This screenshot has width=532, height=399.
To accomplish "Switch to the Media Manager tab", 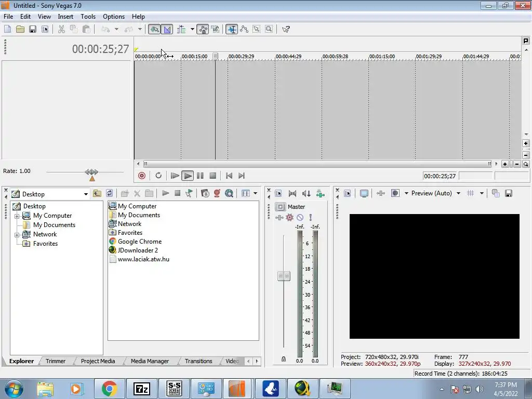I will coord(150,361).
